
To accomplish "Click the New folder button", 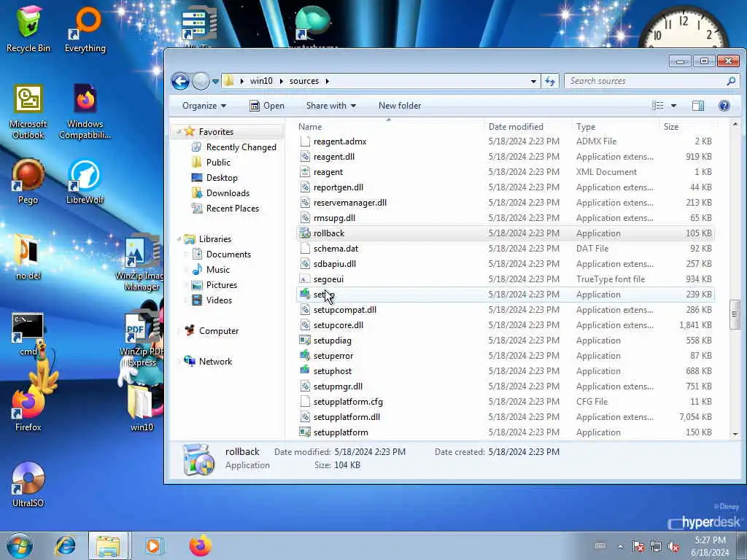I will [x=400, y=106].
